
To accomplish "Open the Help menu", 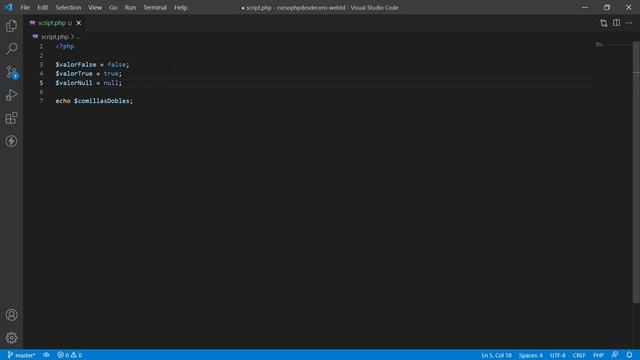I will pyautogui.click(x=180, y=7).
